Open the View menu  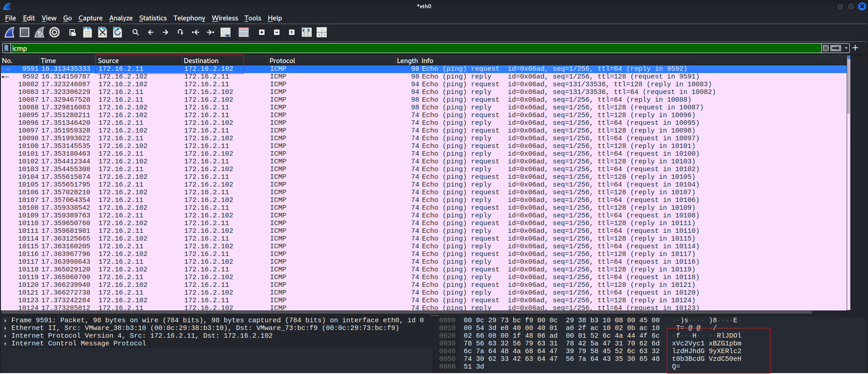(49, 18)
